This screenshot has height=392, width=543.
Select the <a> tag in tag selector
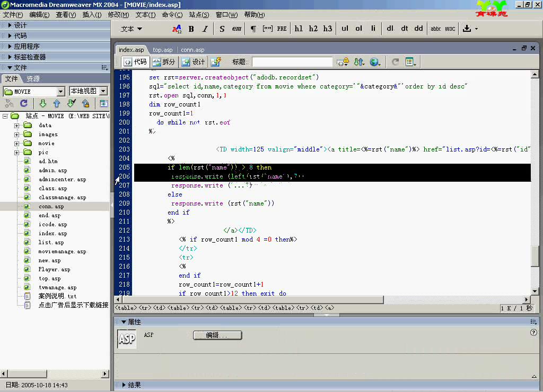(x=329, y=308)
